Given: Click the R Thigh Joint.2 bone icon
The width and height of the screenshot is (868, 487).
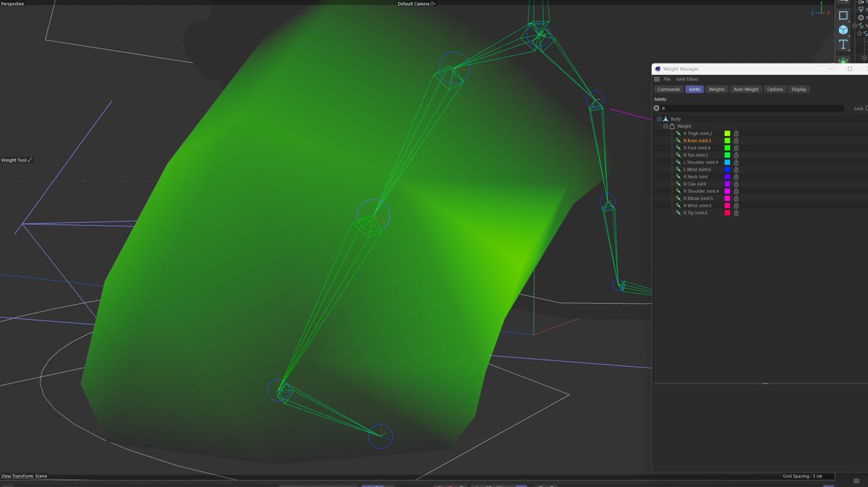Looking at the screenshot, I should click(x=678, y=133).
